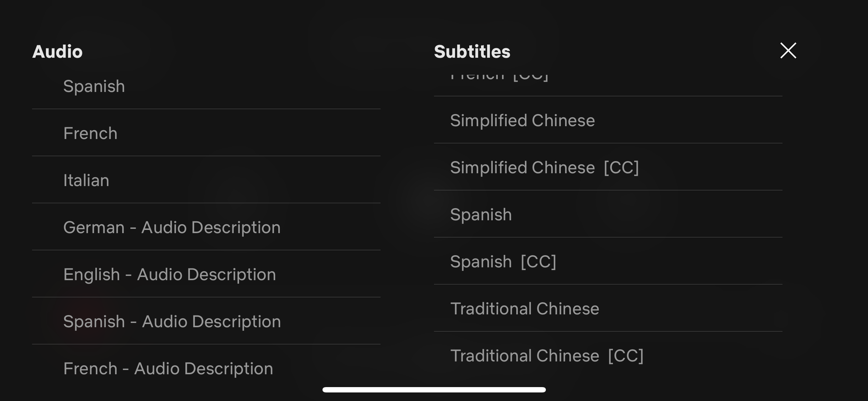The width and height of the screenshot is (868, 401).
Task: Enable English Audio Description track
Action: [x=169, y=273]
